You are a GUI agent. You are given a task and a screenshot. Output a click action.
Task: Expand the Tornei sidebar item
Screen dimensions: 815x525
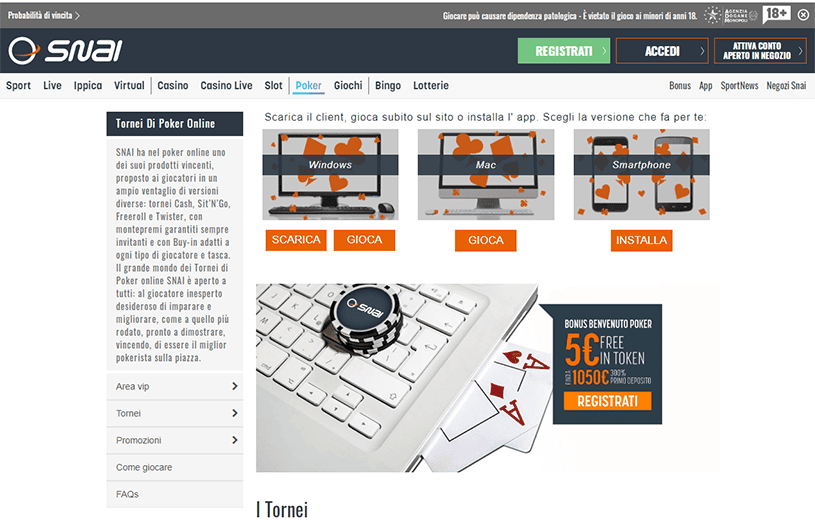[175, 413]
